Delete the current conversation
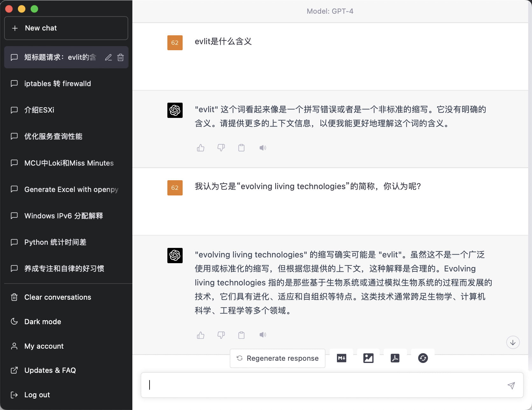 [x=120, y=57]
